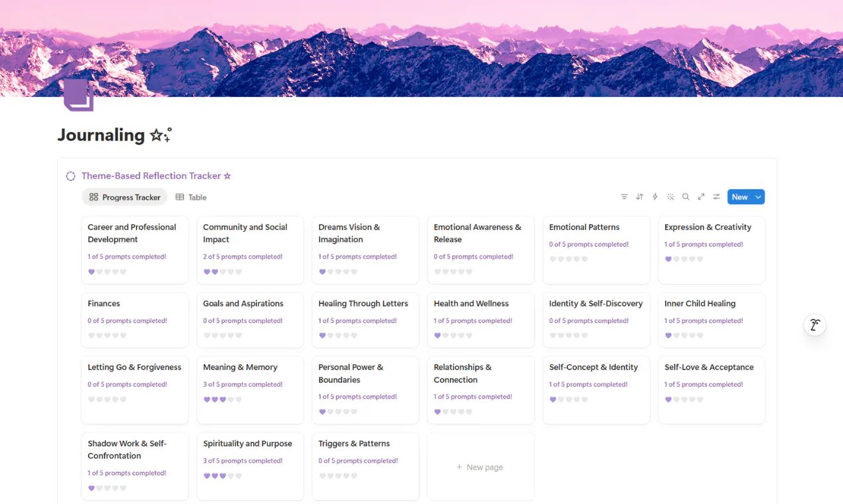Image resolution: width=843 pixels, height=504 pixels.
Task: Click the filter icon in database toolbar
Action: click(x=624, y=197)
